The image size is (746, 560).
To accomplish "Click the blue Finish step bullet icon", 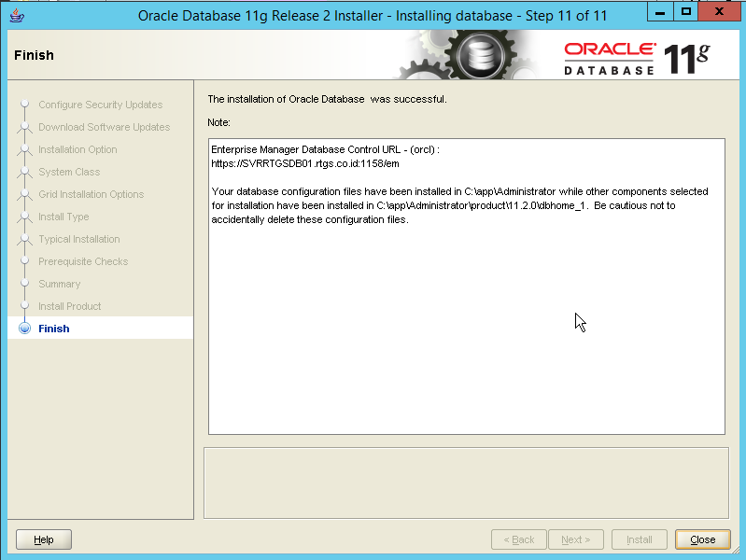I will point(24,329).
